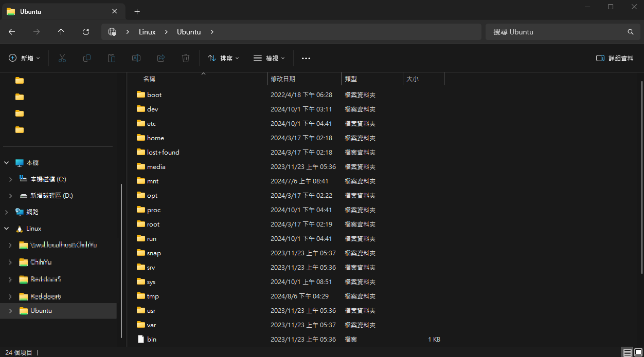Open the 新增 dropdown menu

[24, 59]
